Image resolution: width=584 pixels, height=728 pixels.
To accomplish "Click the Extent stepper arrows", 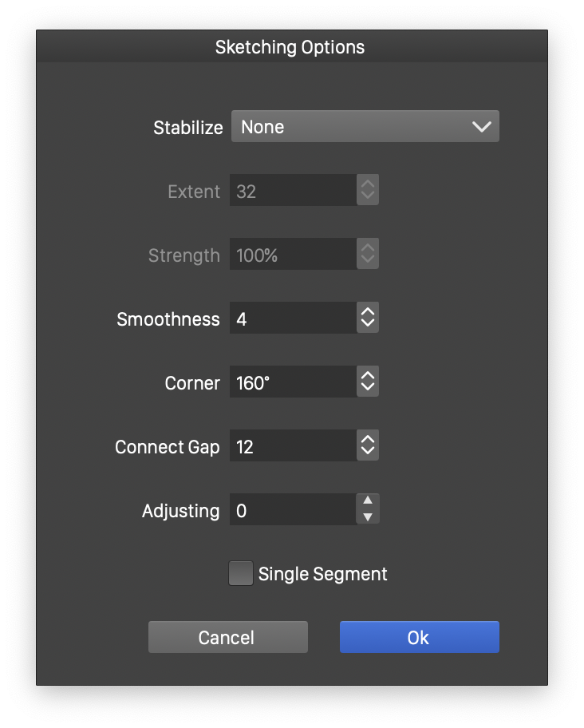I will [x=367, y=191].
